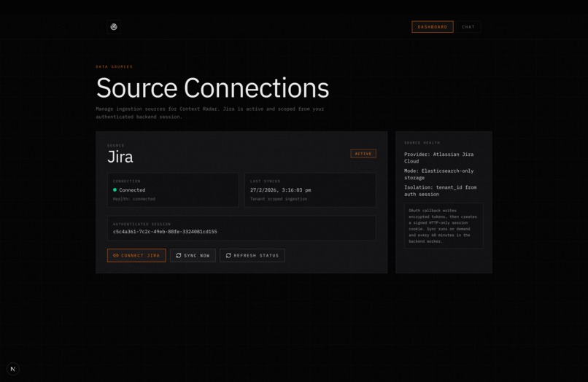Click the green Connected status dot

tap(115, 190)
